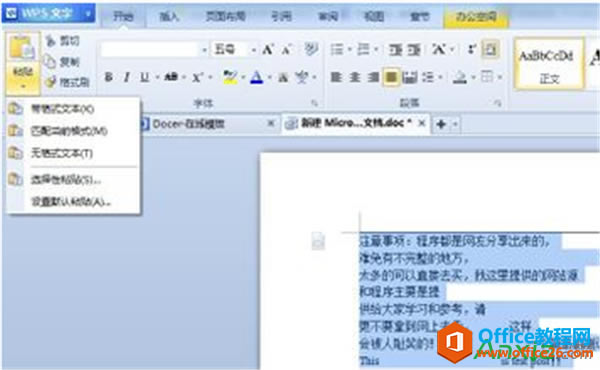The height and width of the screenshot is (370, 600).
Task: Decrease font size with the small A icon
Action: [x=287, y=49]
